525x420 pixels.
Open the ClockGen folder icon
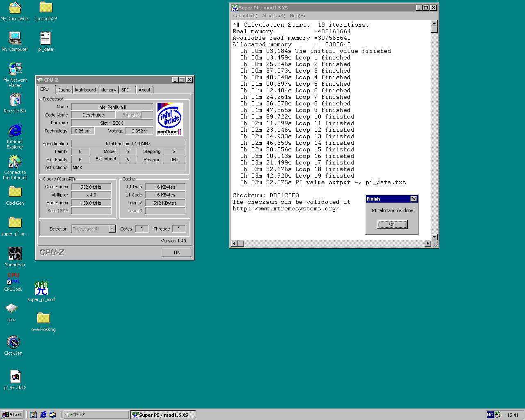click(15, 195)
